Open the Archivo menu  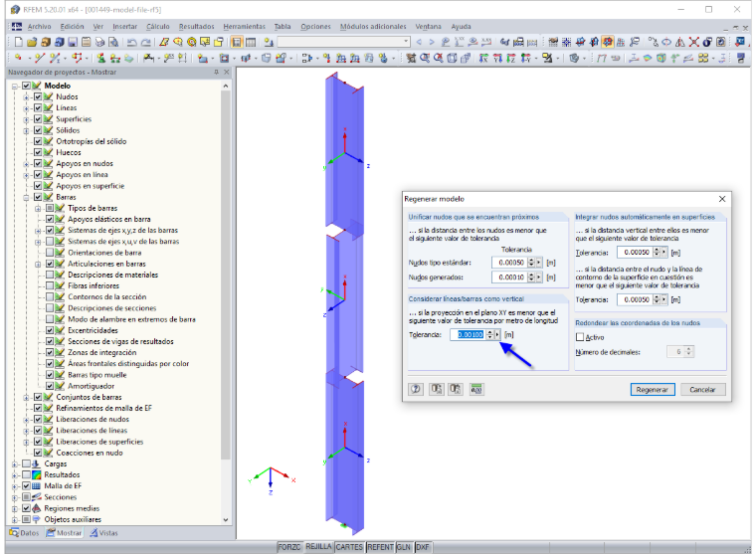tap(39, 27)
